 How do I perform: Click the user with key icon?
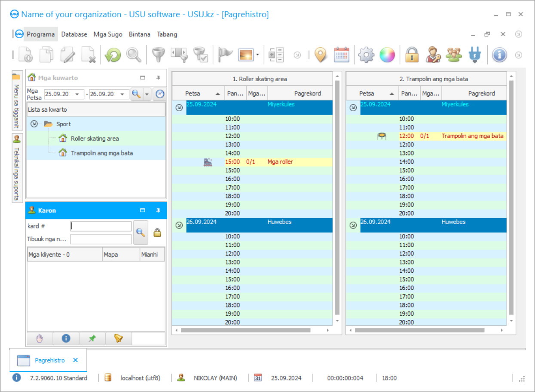click(433, 55)
